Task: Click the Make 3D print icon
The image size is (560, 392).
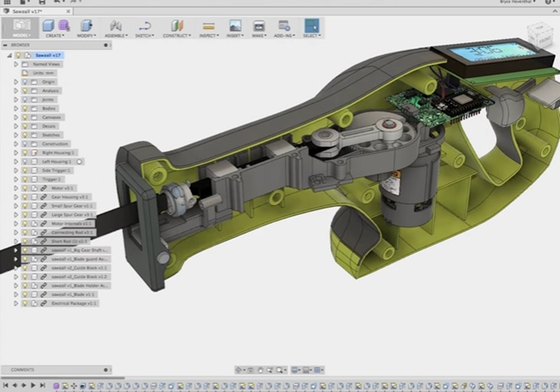Action: [259, 26]
